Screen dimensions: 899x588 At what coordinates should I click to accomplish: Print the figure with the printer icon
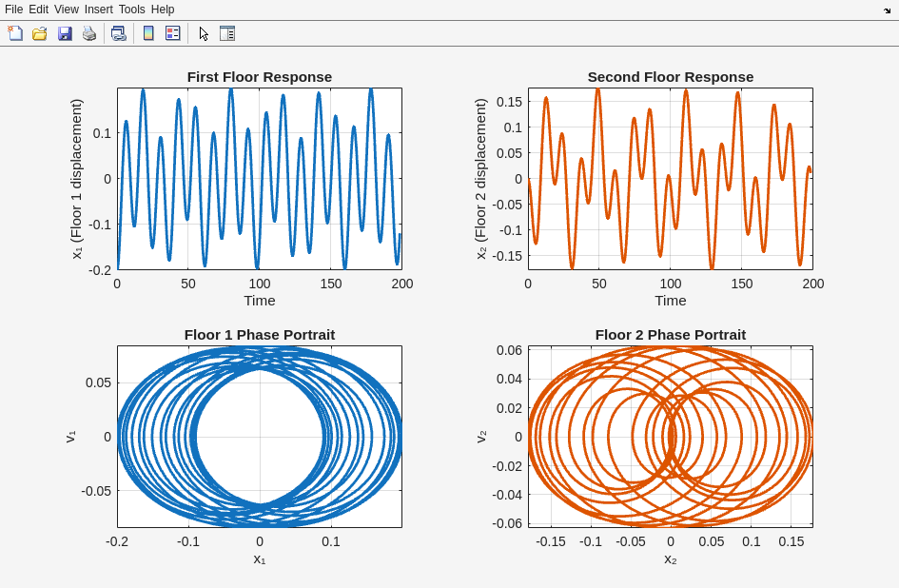89,33
